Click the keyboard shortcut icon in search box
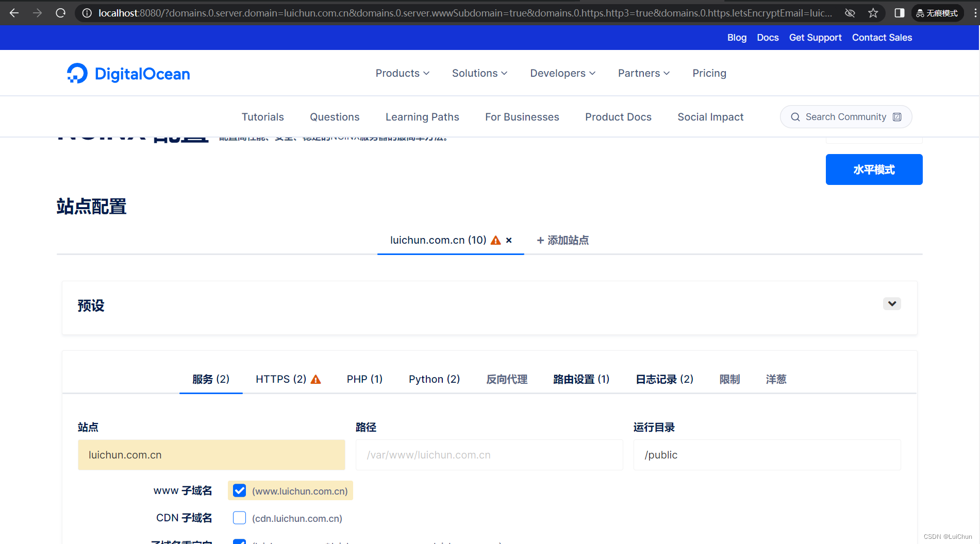 897,117
